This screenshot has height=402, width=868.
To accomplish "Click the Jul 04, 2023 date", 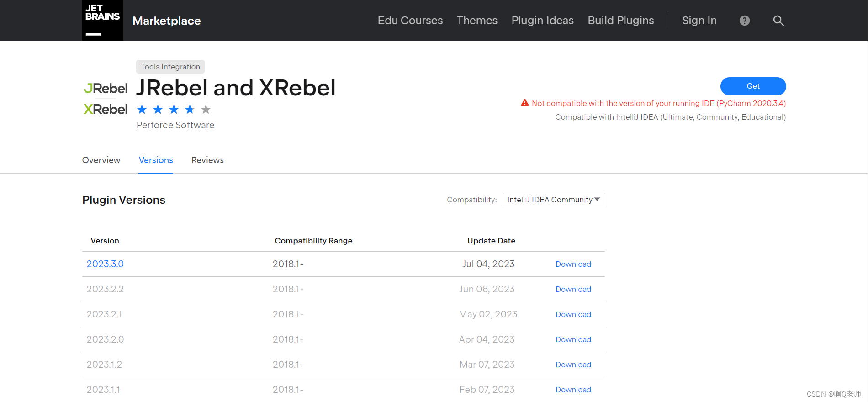I will point(488,264).
